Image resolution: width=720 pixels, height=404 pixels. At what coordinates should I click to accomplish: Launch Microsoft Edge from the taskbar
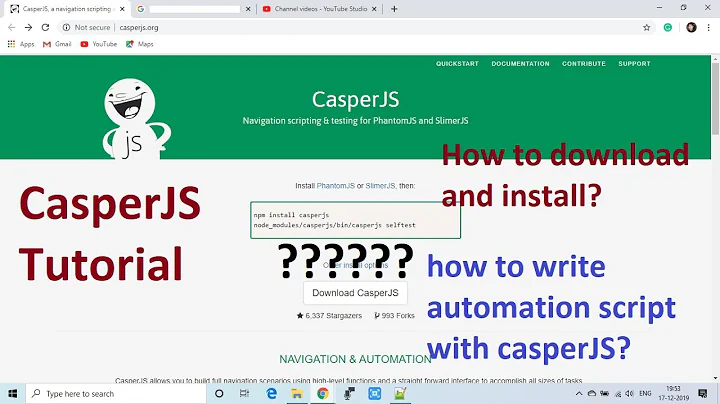(271, 393)
